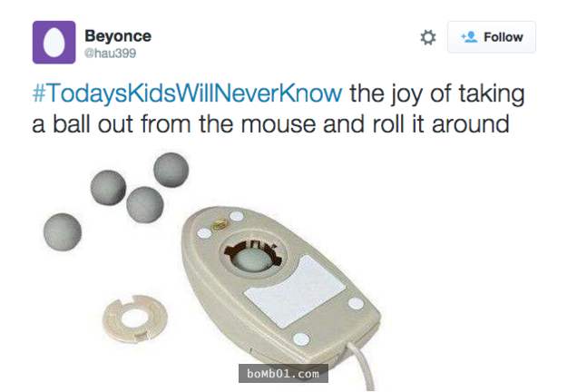Click the white egg shape in avatar
Screen dimensions: 567x392
click(x=54, y=43)
